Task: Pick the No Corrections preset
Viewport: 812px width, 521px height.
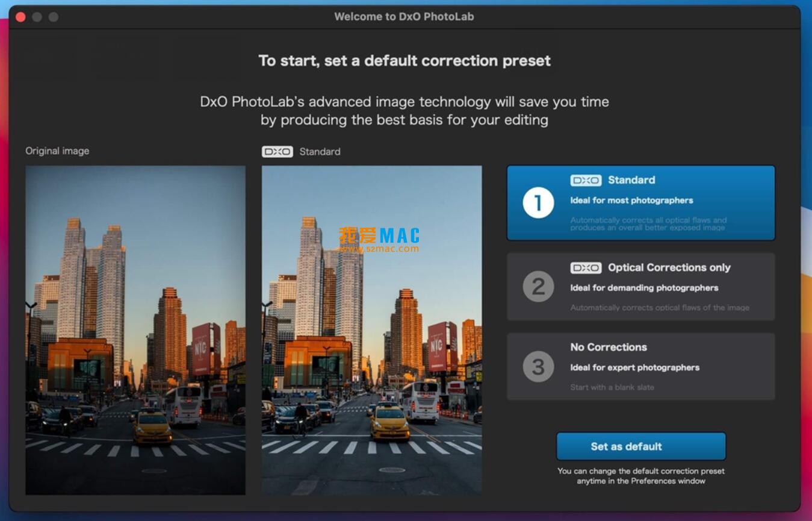Action: pyautogui.click(x=640, y=367)
